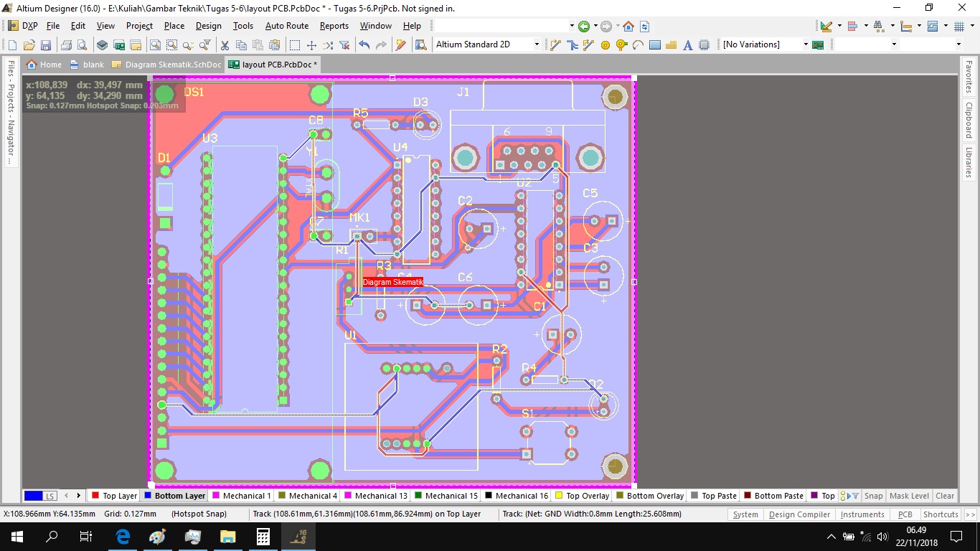Click the red Top Layer color swatch
Viewport: 980px width, 551px height.
(95, 496)
